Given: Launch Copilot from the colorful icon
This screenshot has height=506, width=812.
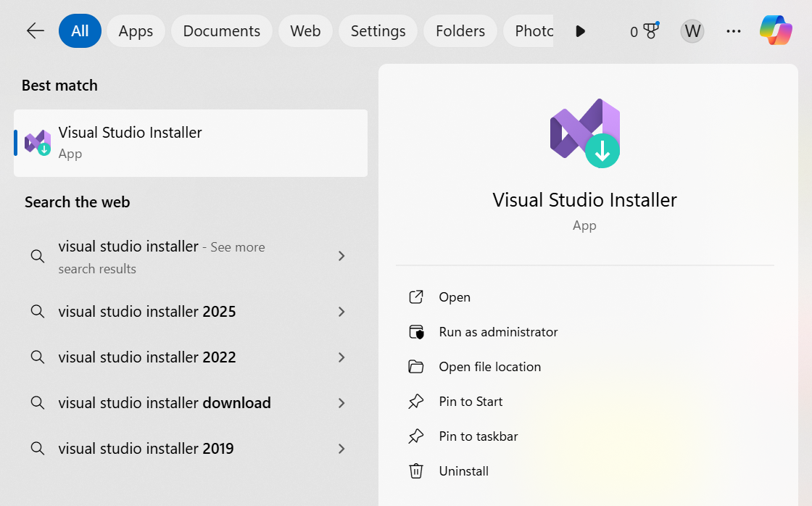Looking at the screenshot, I should click(x=776, y=30).
